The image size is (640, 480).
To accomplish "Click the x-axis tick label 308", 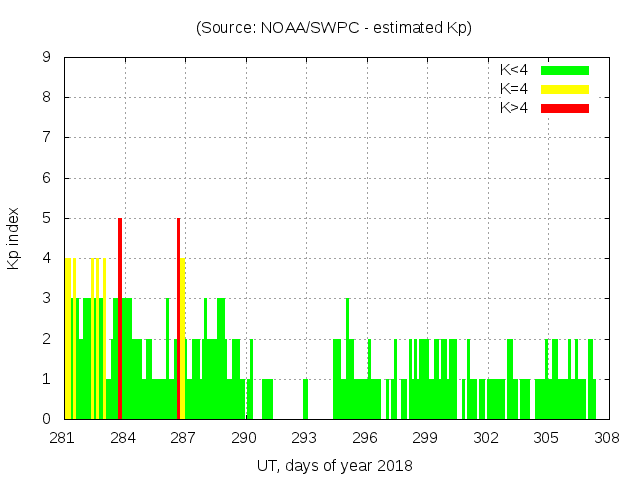I will [607, 438].
